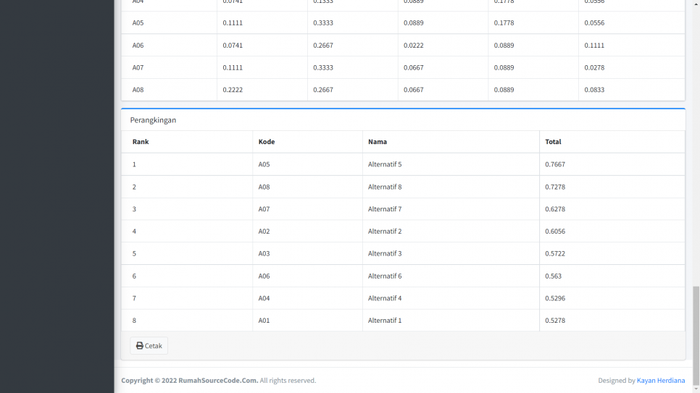This screenshot has width=700, height=393.
Task: Click Alternatif 7 in ranking table
Action: pyautogui.click(x=385, y=209)
